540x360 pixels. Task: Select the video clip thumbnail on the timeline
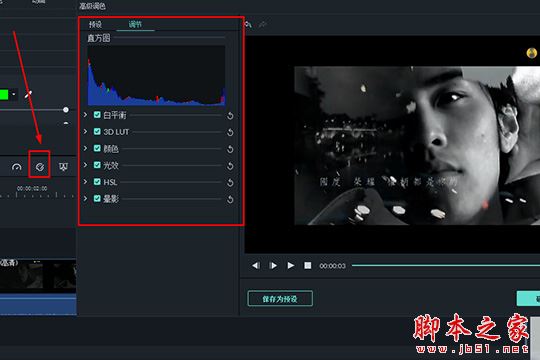pos(38,276)
